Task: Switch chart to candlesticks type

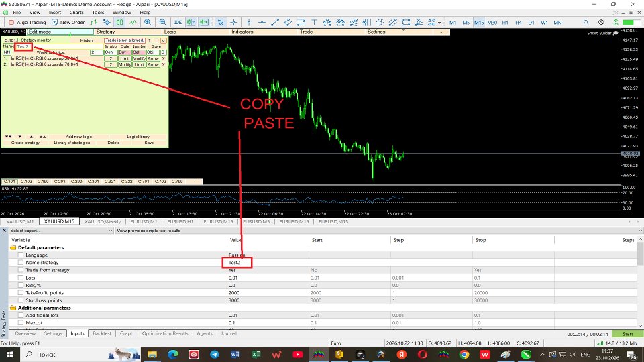Action: (x=119, y=23)
